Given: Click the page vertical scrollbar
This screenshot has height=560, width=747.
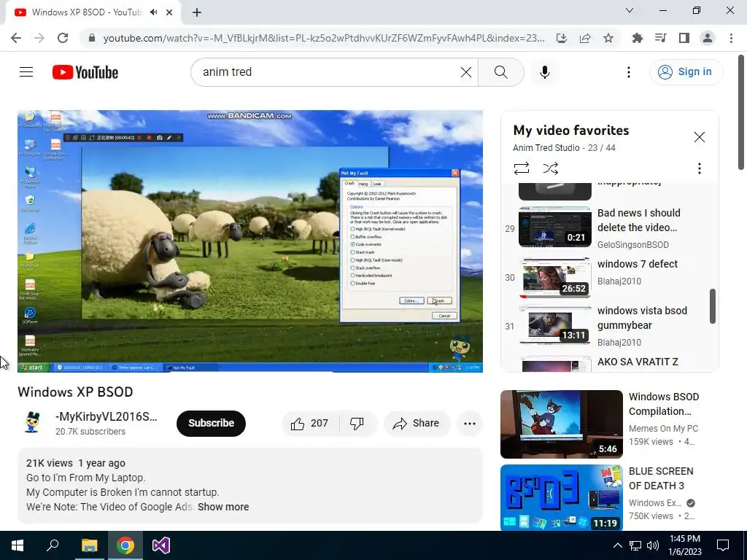Looking at the screenshot, I should [x=741, y=112].
